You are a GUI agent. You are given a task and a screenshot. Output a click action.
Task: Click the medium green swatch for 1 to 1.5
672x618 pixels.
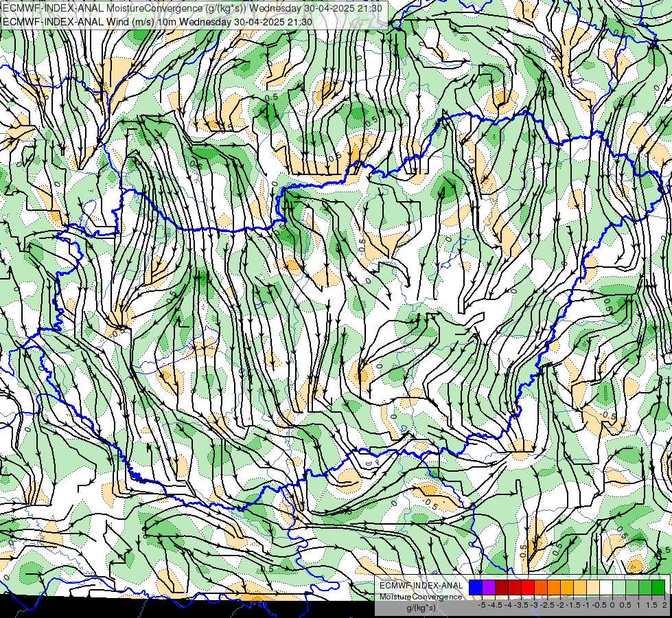(645, 588)
